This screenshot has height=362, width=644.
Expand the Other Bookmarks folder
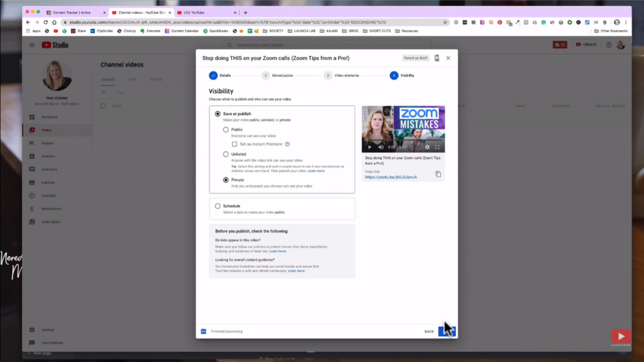pyautogui.click(x=611, y=31)
